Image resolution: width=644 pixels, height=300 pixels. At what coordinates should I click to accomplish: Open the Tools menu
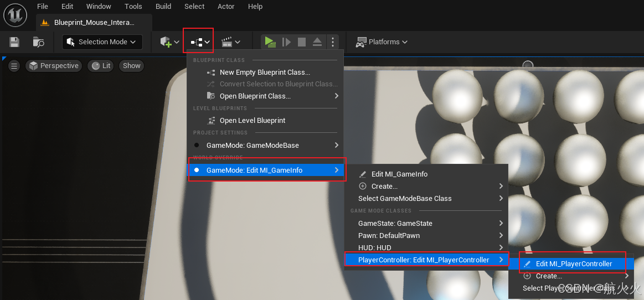(133, 7)
